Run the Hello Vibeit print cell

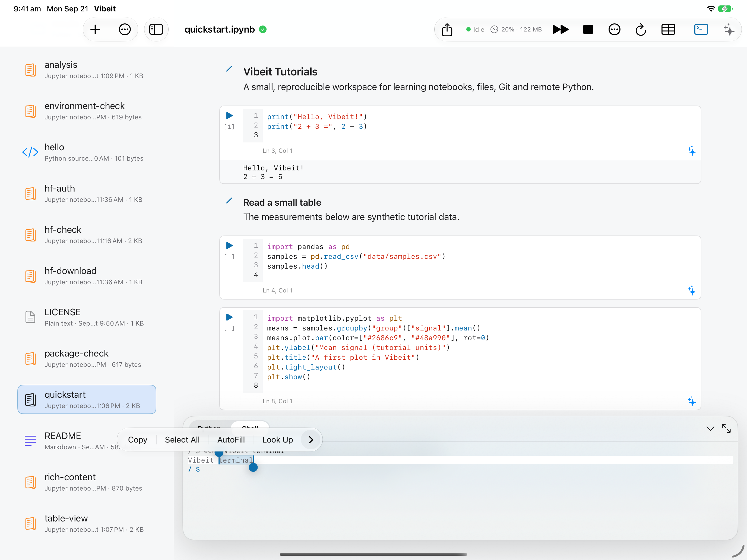pos(229,115)
